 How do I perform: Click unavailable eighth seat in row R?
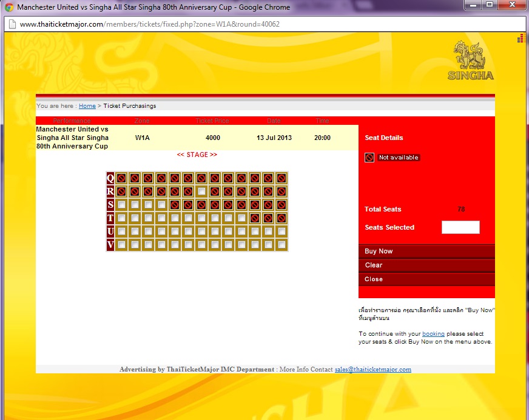[x=215, y=192]
